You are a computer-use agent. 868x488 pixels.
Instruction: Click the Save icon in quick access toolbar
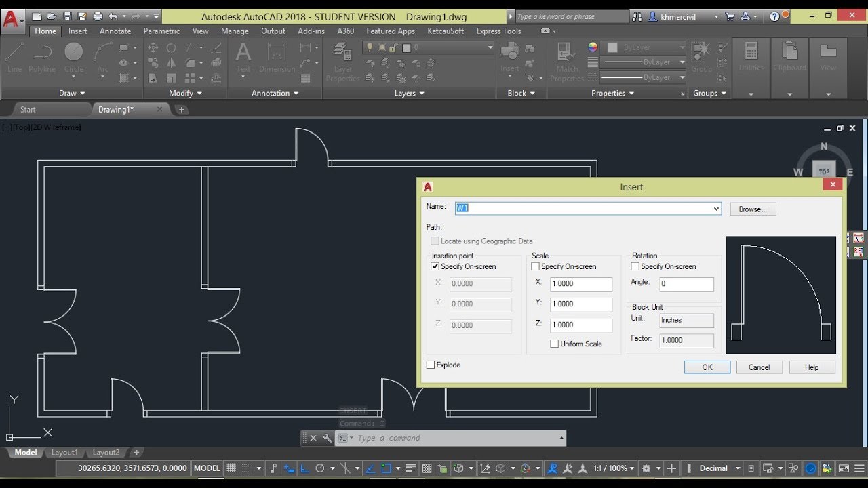click(67, 16)
